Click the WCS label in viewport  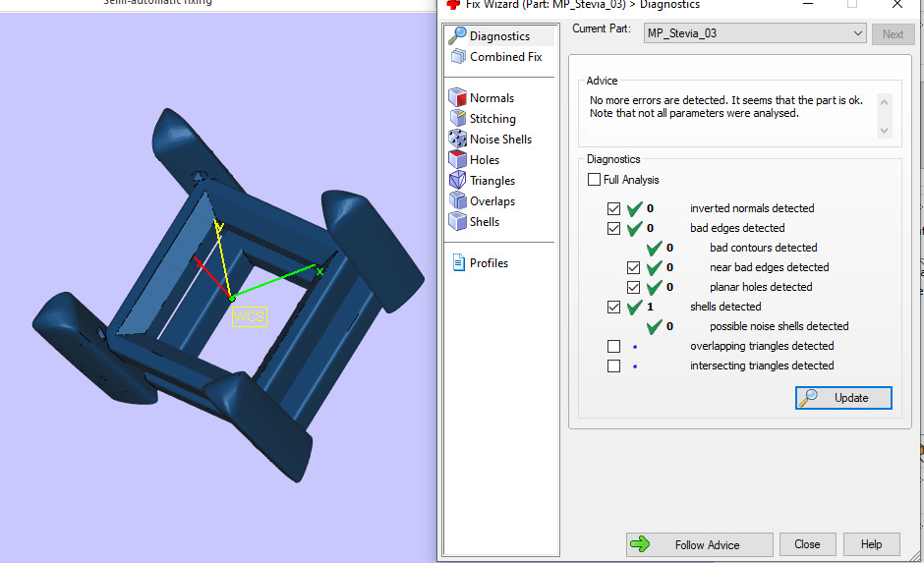[250, 316]
